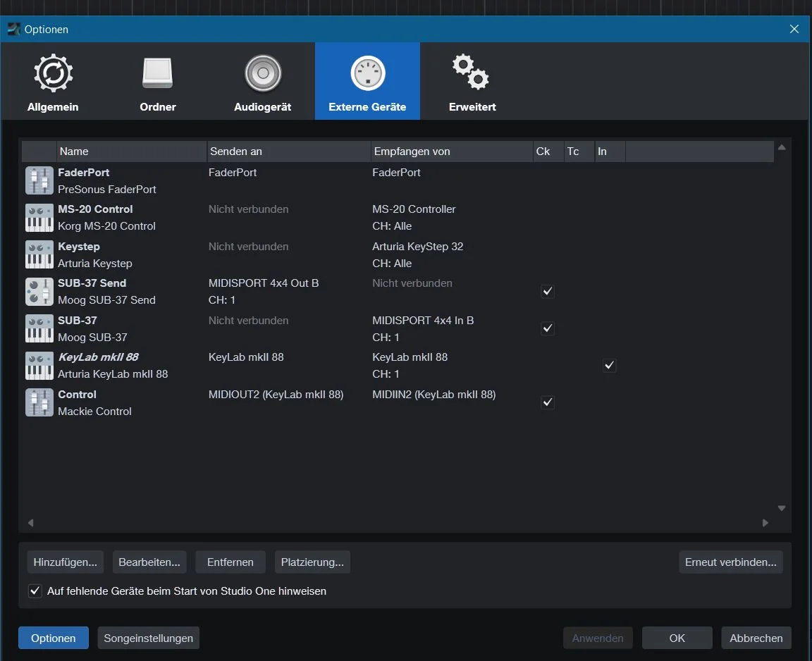Switch to the Ordner tab
The width and height of the screenshot is (812, 661).
[158, 82]
